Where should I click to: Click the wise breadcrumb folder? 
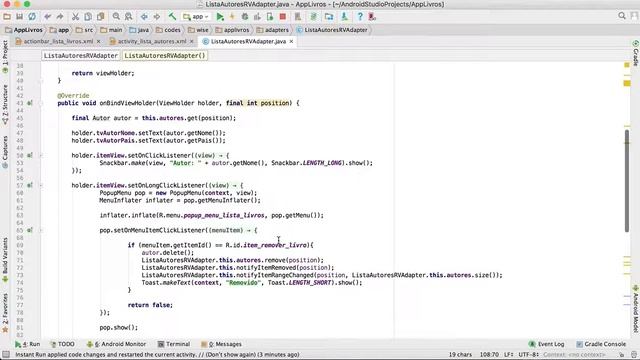pyautogui.click(x=198, y=30)
